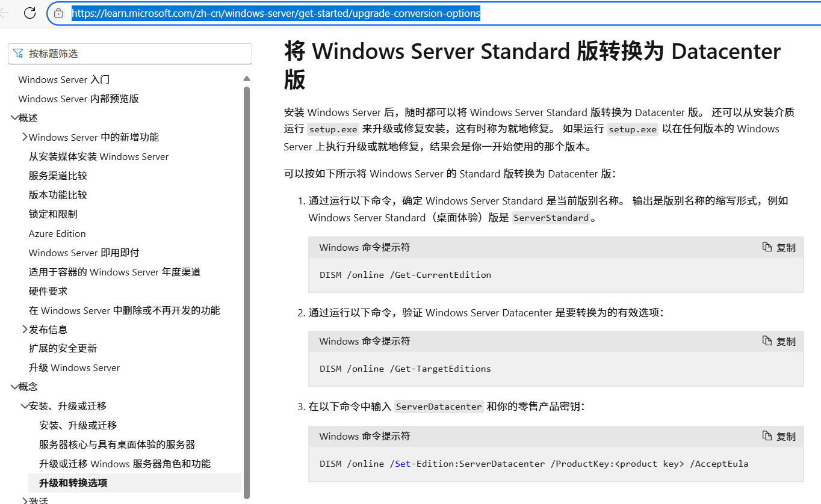Open 适用于容器的 Windows Server 年度渠道
This screenshot has width=821, height=504.
(114, 272)
